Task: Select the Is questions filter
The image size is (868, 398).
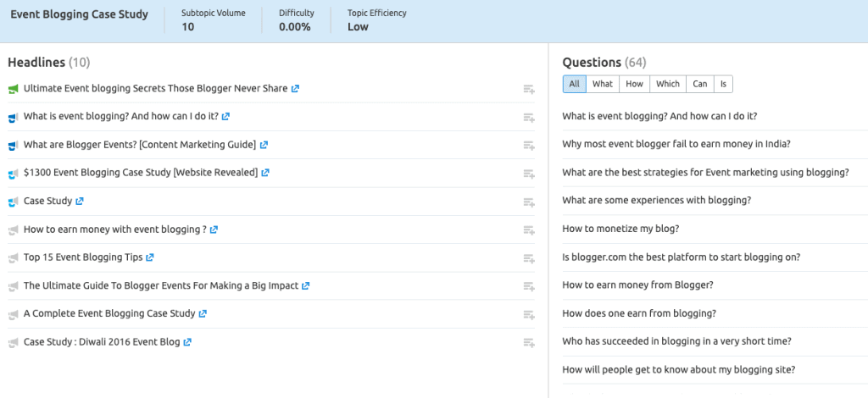Action: [x=723, y=84]
